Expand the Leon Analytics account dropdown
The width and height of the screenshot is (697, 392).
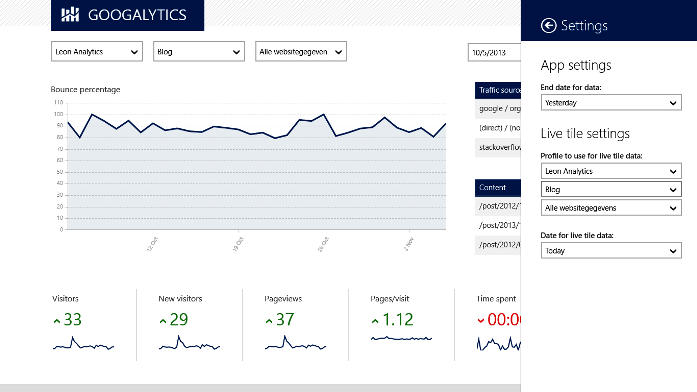97,52
